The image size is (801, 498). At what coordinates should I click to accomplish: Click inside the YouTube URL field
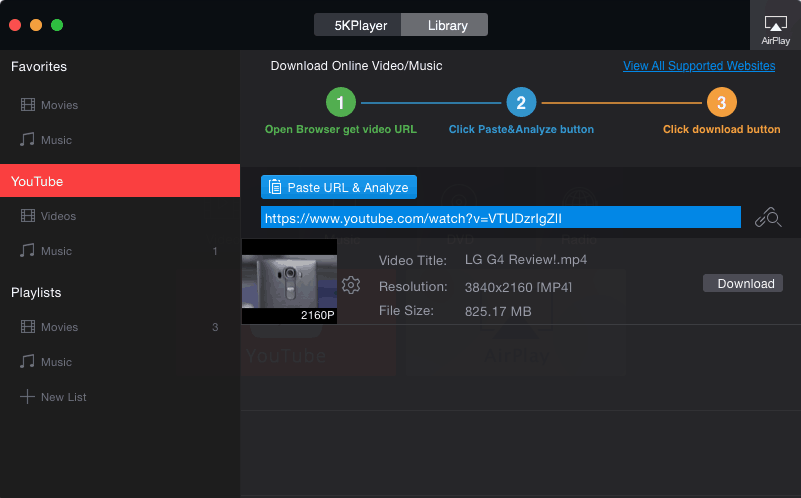[500, 217]
